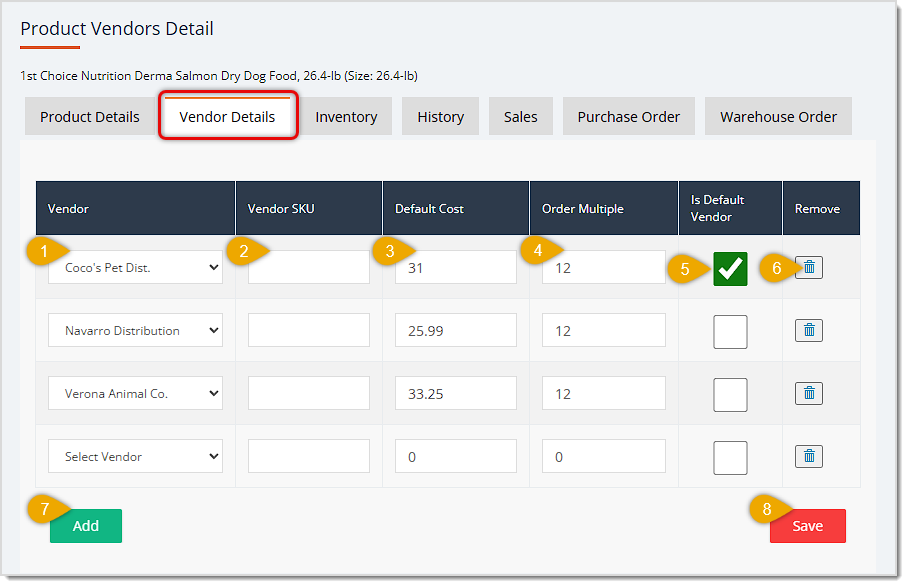Open the Purchase Order tab
This screenshot has height=586, width=907.
pyautogui.click(x=629, y=117)
